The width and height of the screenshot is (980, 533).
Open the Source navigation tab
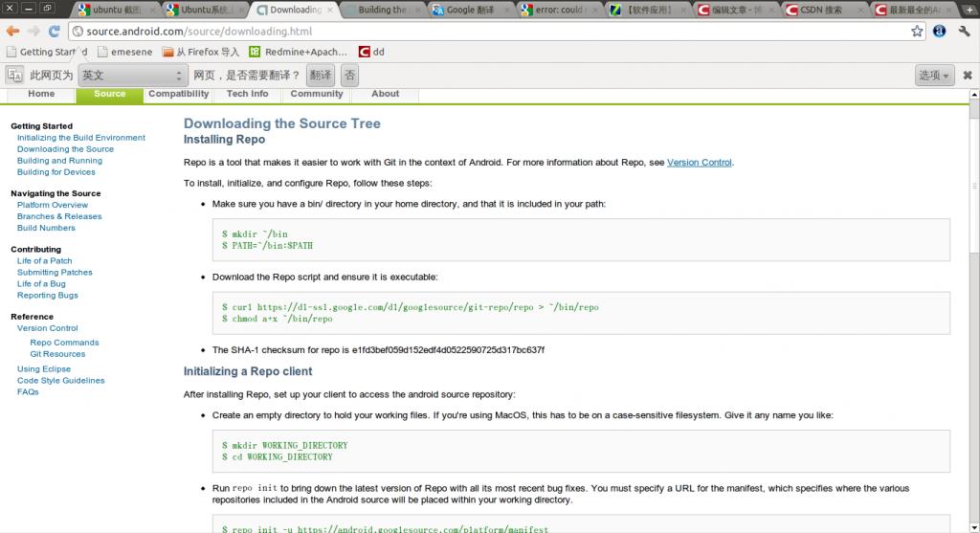pos(109,94)
